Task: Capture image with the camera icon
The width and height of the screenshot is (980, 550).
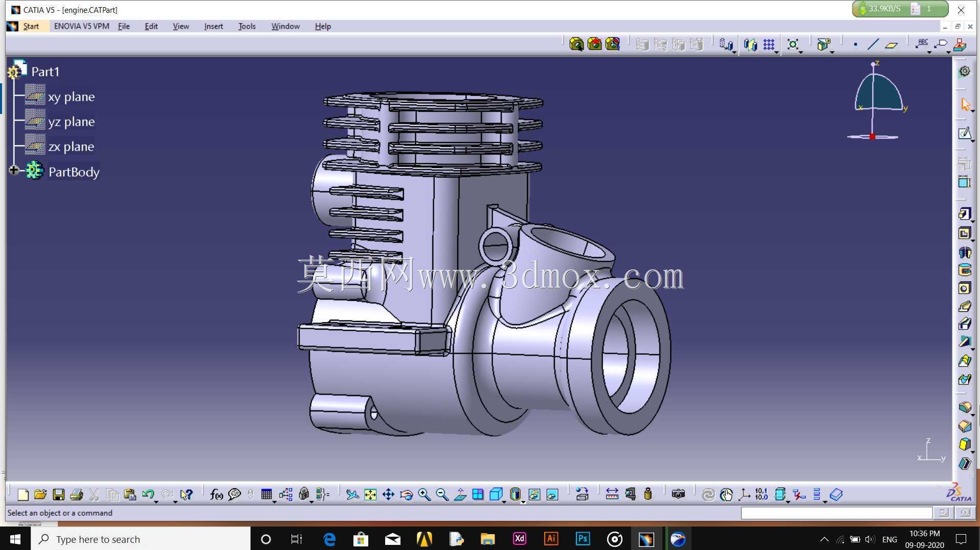Action: click(678, 494)
